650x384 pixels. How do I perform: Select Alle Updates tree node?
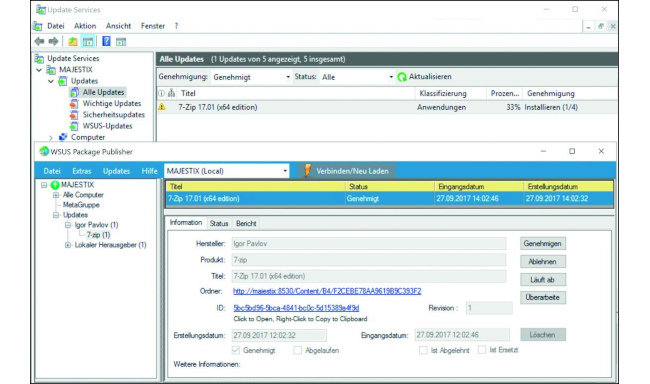103,92
